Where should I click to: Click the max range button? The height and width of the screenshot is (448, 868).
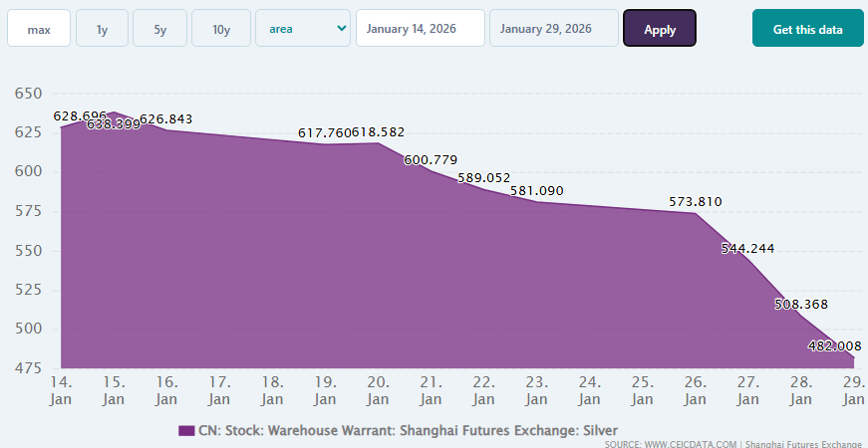click(39, 29)
